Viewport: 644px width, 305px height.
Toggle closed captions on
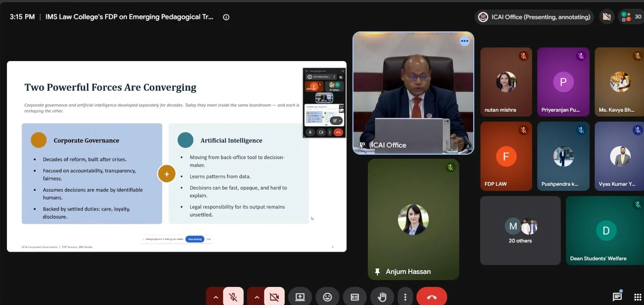(355, 297)
